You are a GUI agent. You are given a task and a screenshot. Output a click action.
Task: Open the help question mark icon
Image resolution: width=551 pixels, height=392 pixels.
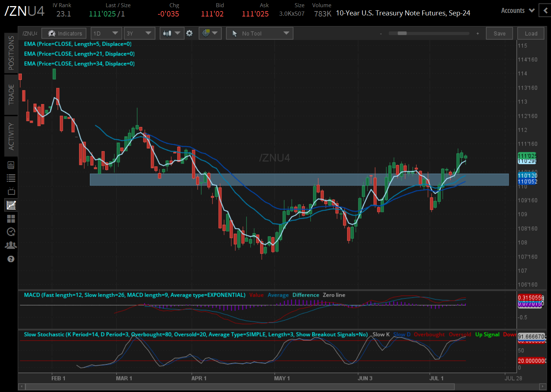click(11, 259)
